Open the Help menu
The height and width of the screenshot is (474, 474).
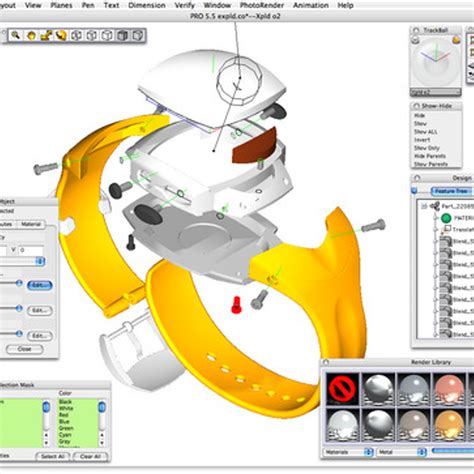tap(345, 5)
